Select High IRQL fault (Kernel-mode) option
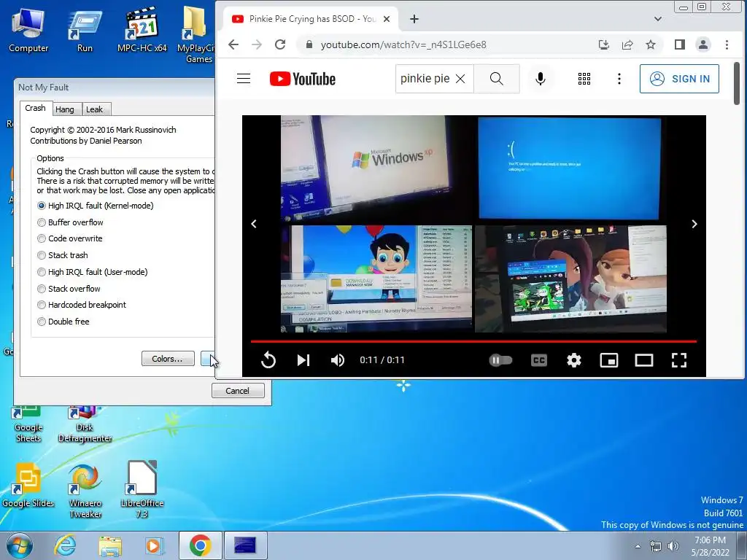 coord(96,206)
